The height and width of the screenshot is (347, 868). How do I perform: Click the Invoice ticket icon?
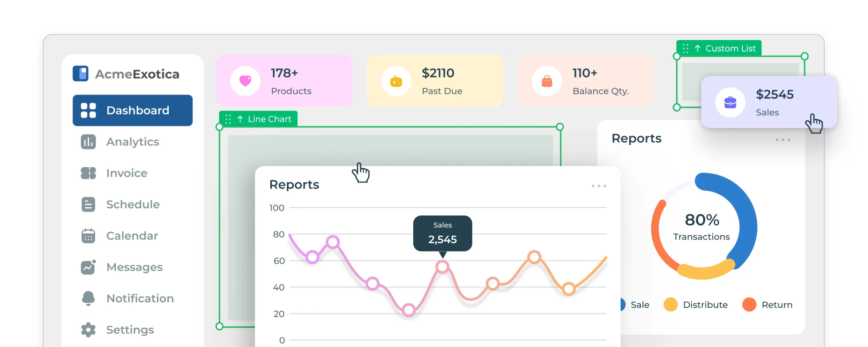pos(88,173)
